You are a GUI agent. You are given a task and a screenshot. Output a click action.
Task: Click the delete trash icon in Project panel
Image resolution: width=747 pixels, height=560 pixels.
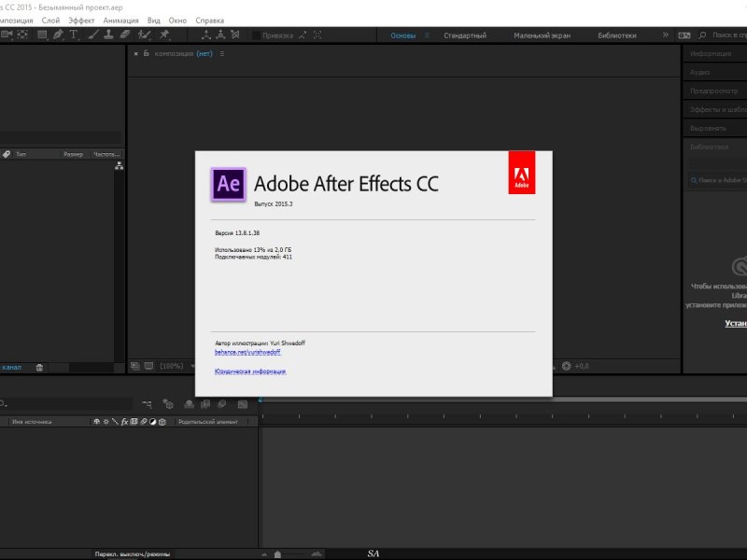click(x=39, y=367)
